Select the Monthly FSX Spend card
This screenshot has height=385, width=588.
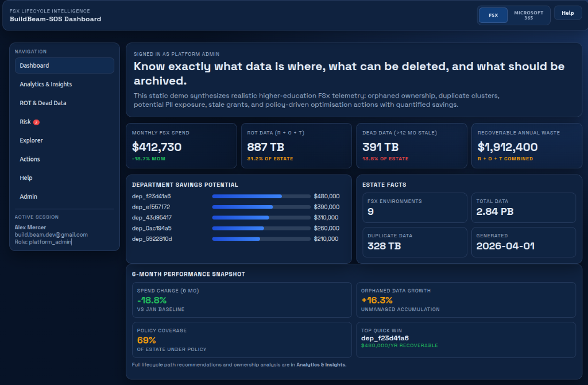181,145
